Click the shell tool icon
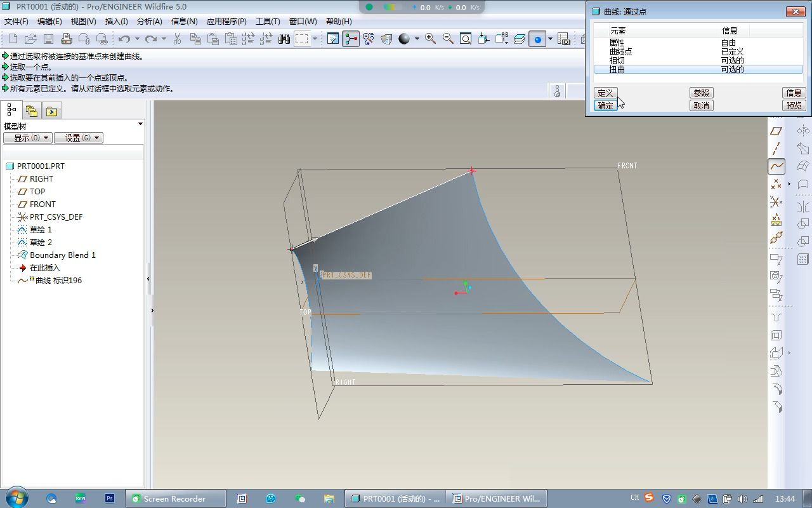 [776, 335]
